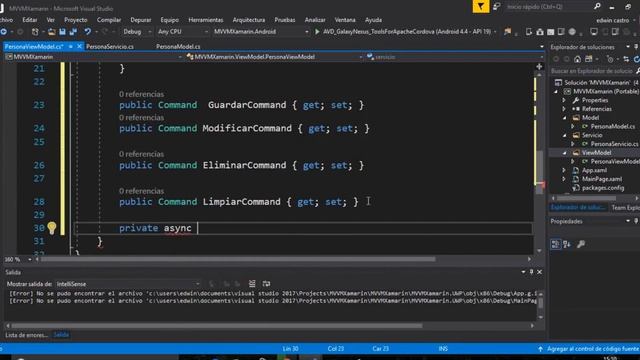Screen dimensions: 640x360
Task: Click Home icon in Solution Explorer toolbar
Action: 577,59
